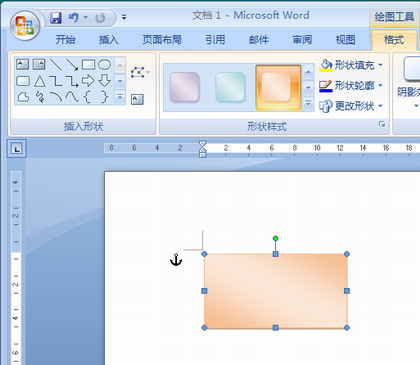Screen dimensions: 420x365
Task: Expand the full shapes gallery
Action: [x=120, y=97]
